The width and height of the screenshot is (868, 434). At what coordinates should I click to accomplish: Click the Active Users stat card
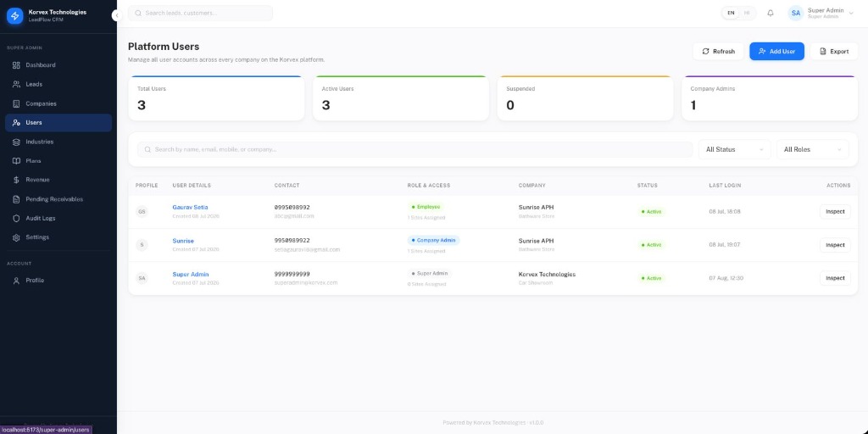pyautogui.click(x=401, y=98)
